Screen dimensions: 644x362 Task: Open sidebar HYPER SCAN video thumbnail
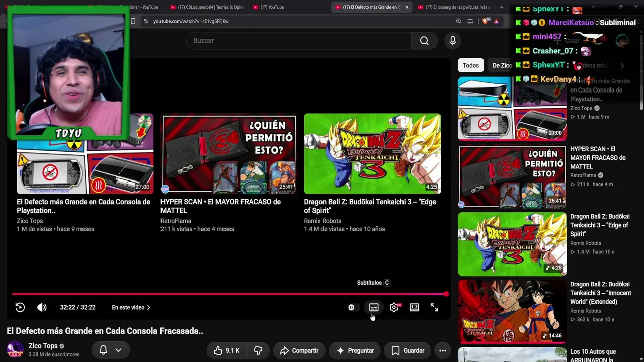pos(512,176)
